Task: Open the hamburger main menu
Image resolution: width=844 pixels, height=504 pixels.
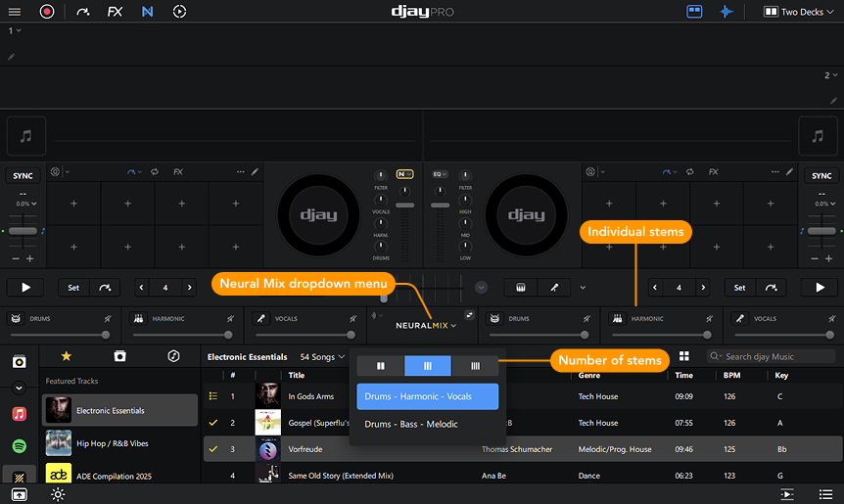Action: pyautogui.click(x=15, y=12)
